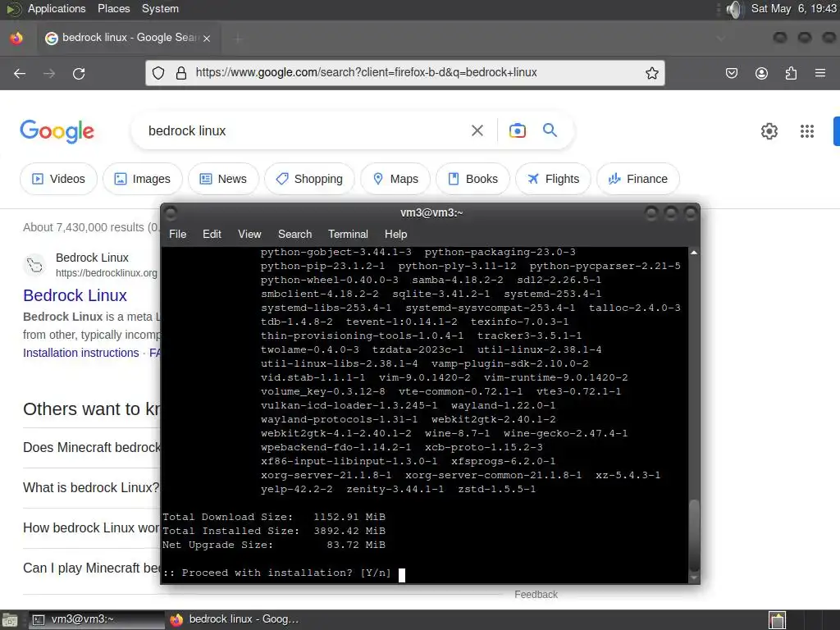Image resolution: width=840 pixels, height=630 pixels.
Task: Click the Firefox icon in tab bar
Action: [x=16, y=38]
